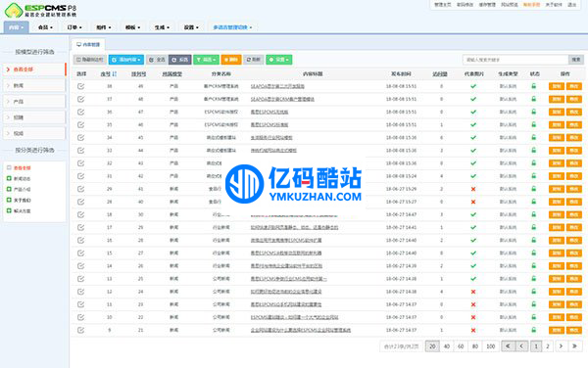Set 40 items per page

(447, 346)
